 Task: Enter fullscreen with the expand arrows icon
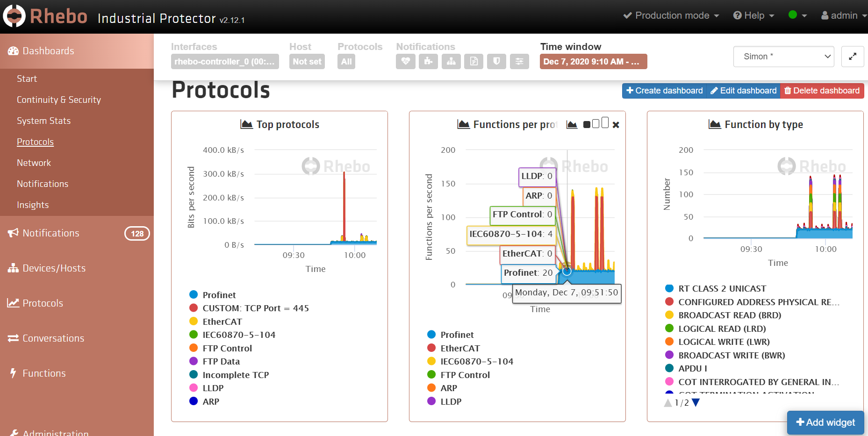[x=852, y=57]
